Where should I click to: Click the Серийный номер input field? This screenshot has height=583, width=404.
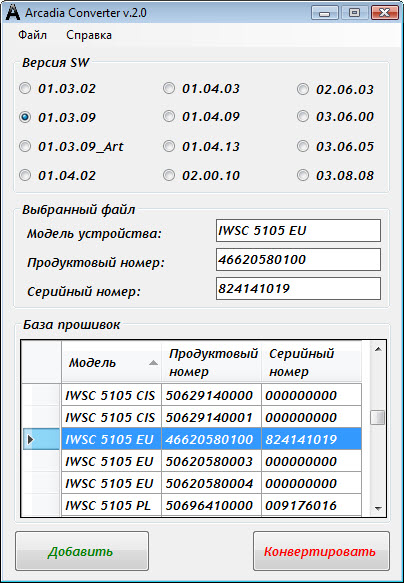[298, 288]
